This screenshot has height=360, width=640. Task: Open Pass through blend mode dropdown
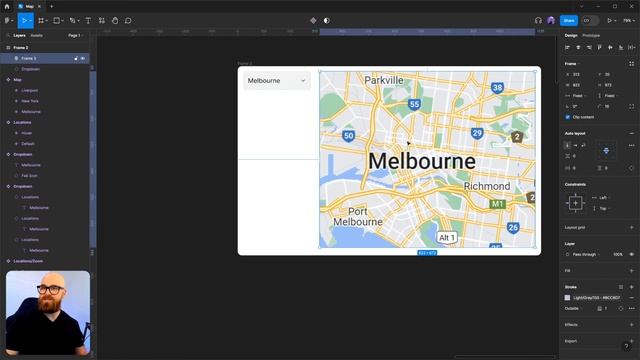pyautogui.click(x=583, y=254)
